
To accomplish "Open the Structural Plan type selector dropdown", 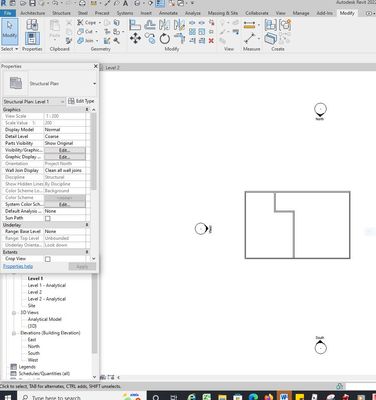I will coord(94,84).
